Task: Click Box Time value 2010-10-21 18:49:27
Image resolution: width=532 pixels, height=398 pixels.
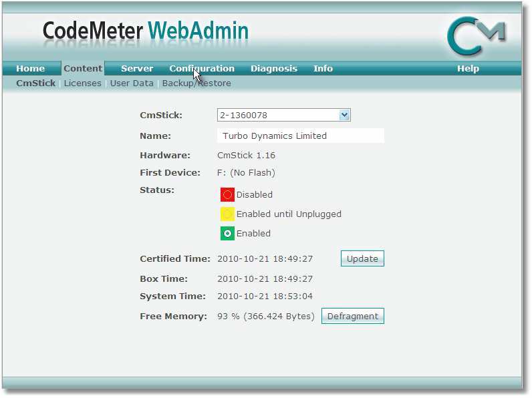Action: click(265, 278)
